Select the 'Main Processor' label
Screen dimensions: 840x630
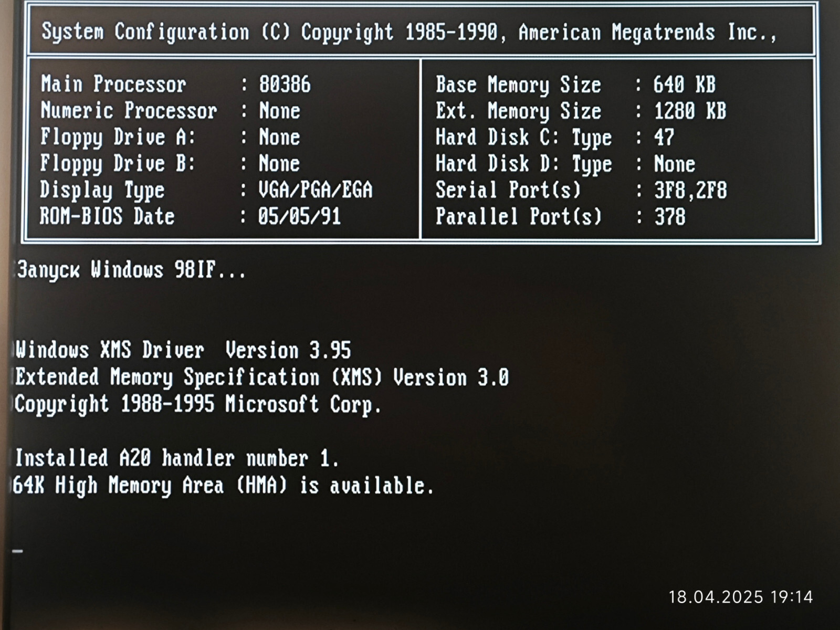(x=113, y=85)
